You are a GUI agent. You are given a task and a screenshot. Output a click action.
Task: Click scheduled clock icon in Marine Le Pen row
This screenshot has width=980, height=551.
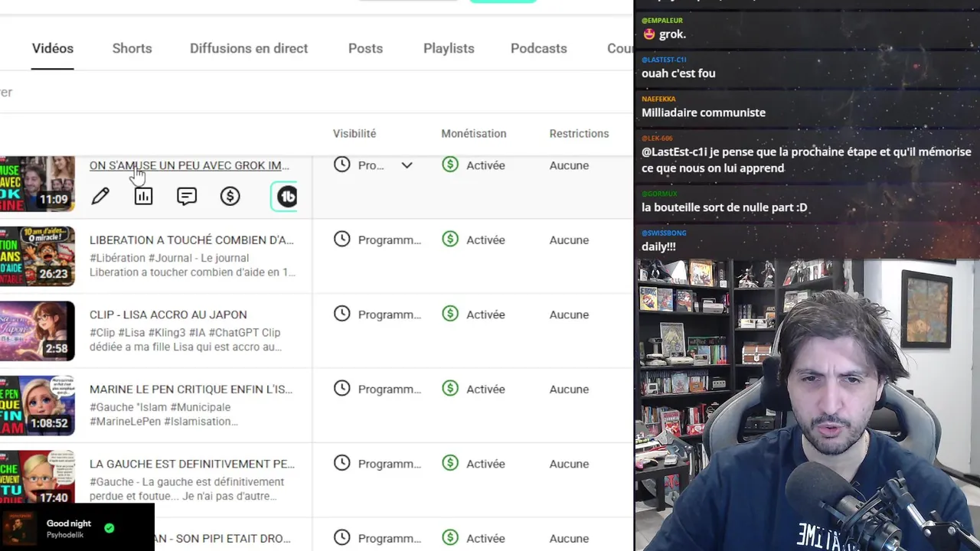(342, 389)
